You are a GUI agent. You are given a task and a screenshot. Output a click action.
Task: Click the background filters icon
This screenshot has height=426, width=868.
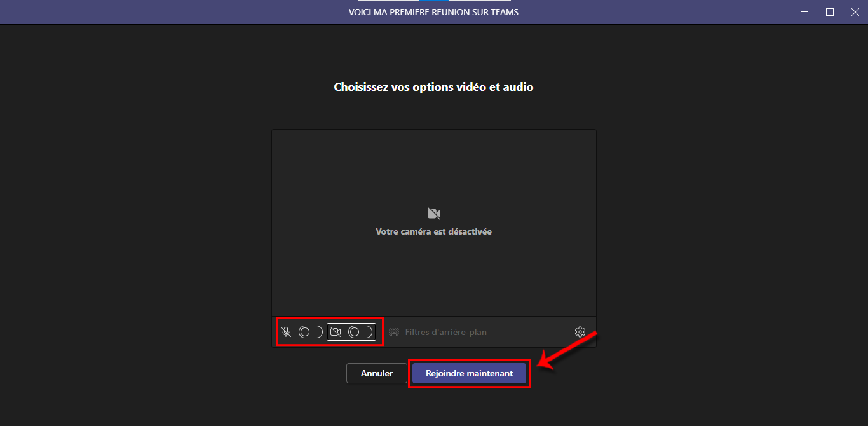pyautogui.click(x=394, y=332)
